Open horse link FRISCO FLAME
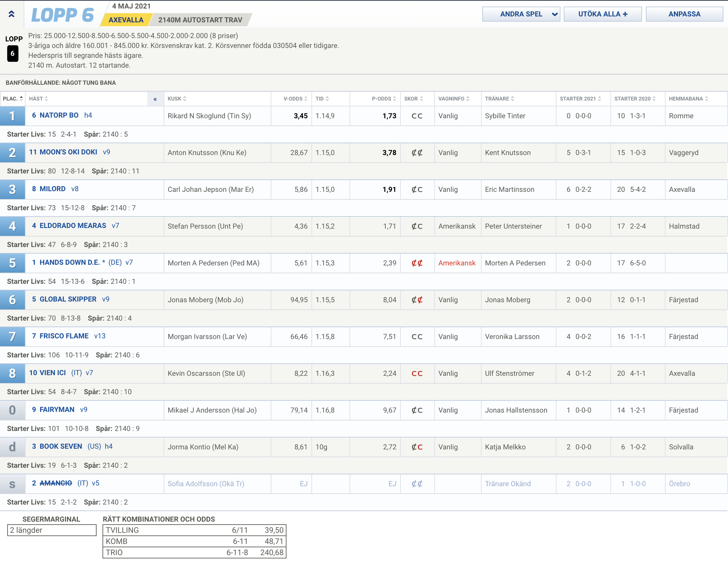The image size is (728, 565). (64, 336)
